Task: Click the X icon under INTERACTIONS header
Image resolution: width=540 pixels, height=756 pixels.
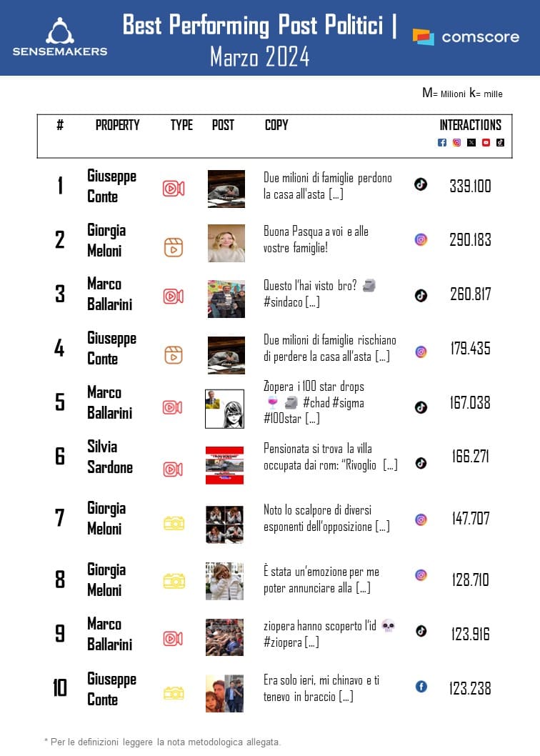Action: 471,142
